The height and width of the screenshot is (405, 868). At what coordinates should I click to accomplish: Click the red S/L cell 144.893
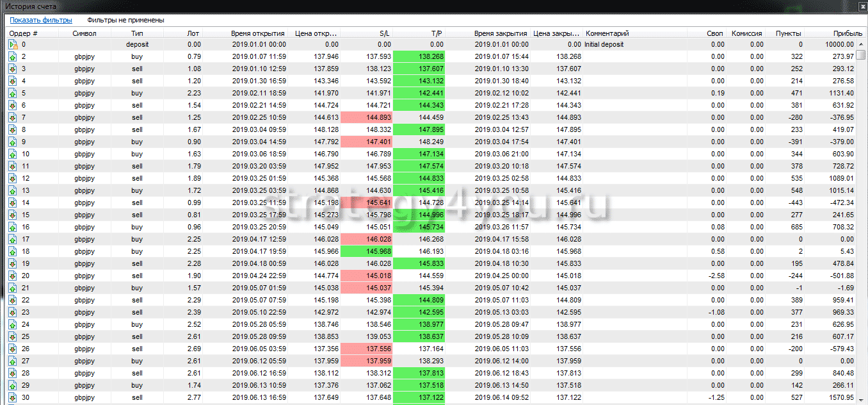click(366, 117)
